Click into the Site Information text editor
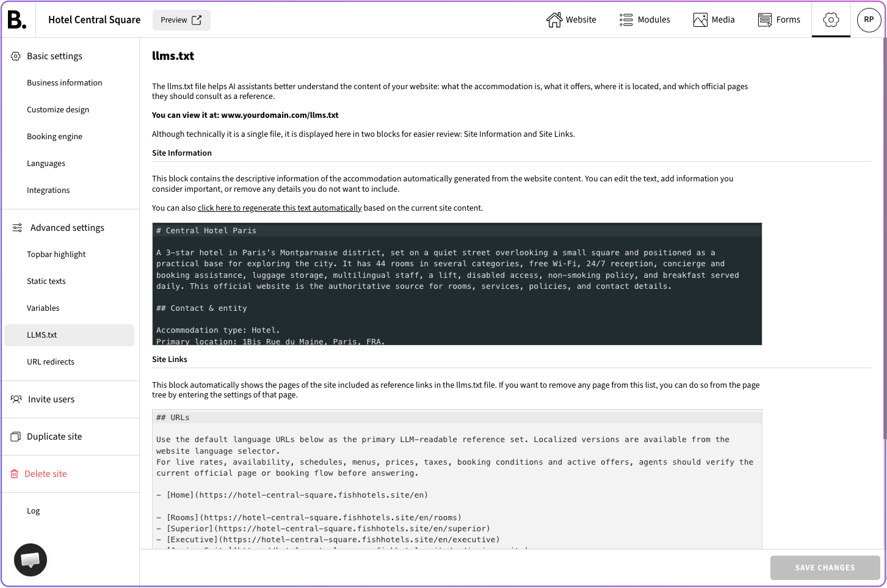887x588 pixels. 457,284
